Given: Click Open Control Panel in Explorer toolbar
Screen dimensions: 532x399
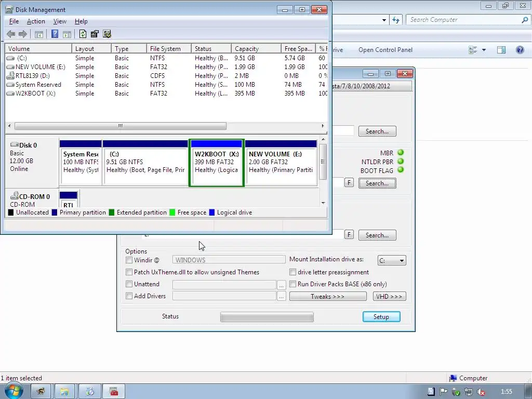Looking at the screenshot, I should [x=385, y=50].
